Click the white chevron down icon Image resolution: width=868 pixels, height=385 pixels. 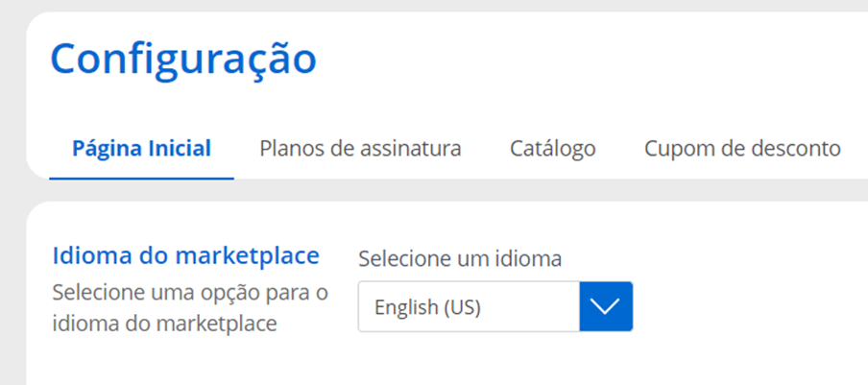pos(606,307)
